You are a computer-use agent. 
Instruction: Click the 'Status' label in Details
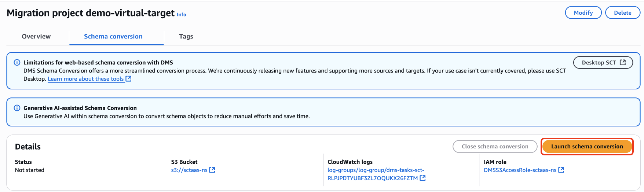[x=23, y=162]
